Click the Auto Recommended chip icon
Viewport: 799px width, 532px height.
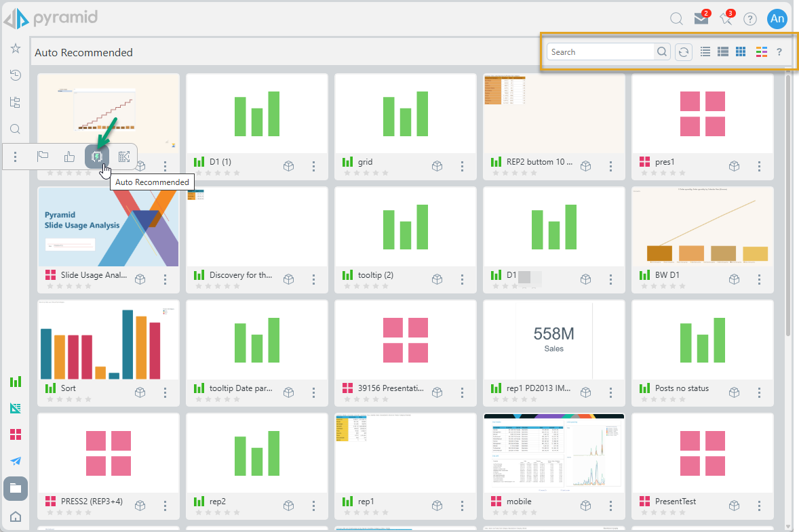pos(96,157)
